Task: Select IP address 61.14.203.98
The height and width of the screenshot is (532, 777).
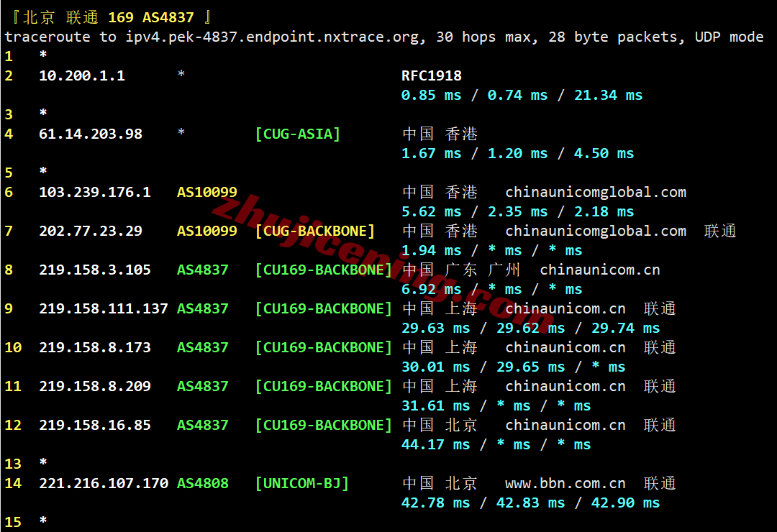Action: 91,134
